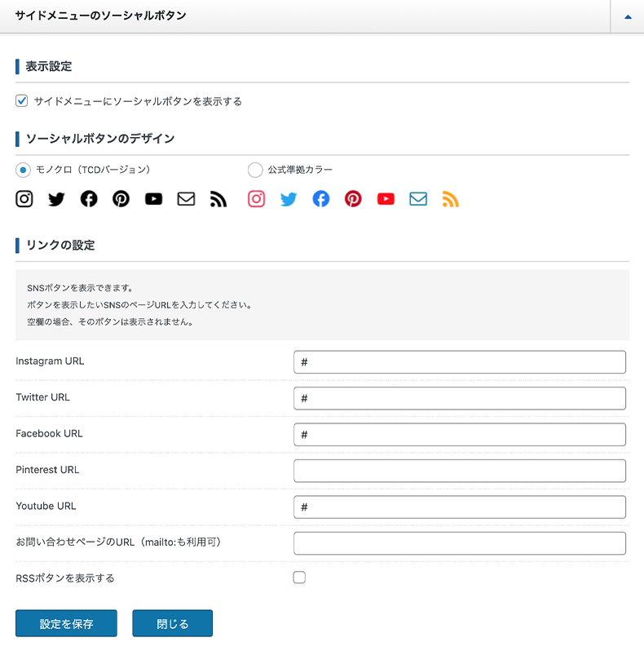Click the SNSボタンを表示できます。 description line
This screenshot has width=644, height=651.
(x=80, y=288)
